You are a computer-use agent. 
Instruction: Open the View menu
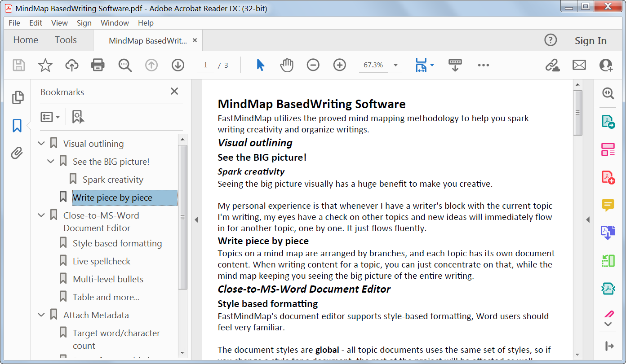click(x=59, y=23)
